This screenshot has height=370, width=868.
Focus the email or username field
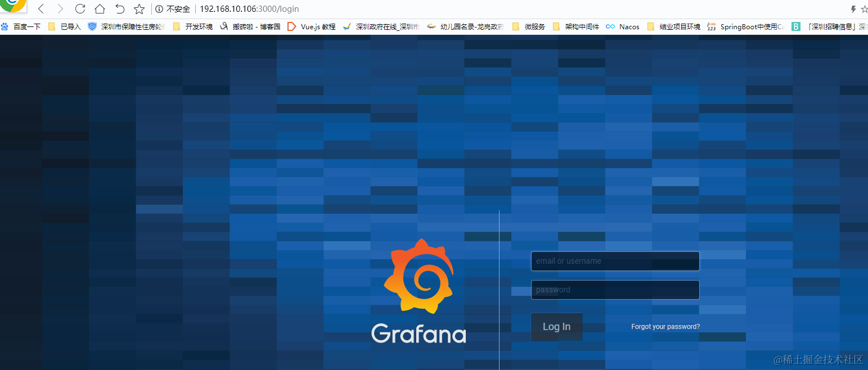(615, 261)
